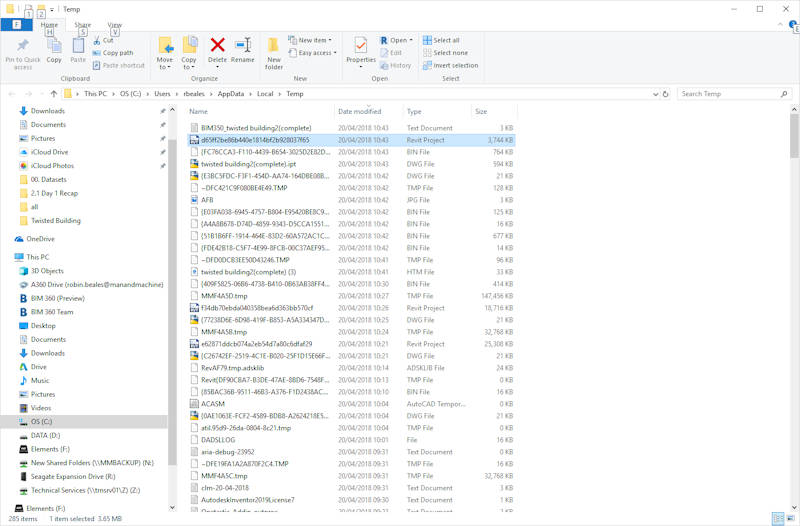Select the ACASM file
This screenshot has width=800, height=526.
pyautogui.click(x=212, y=404)
